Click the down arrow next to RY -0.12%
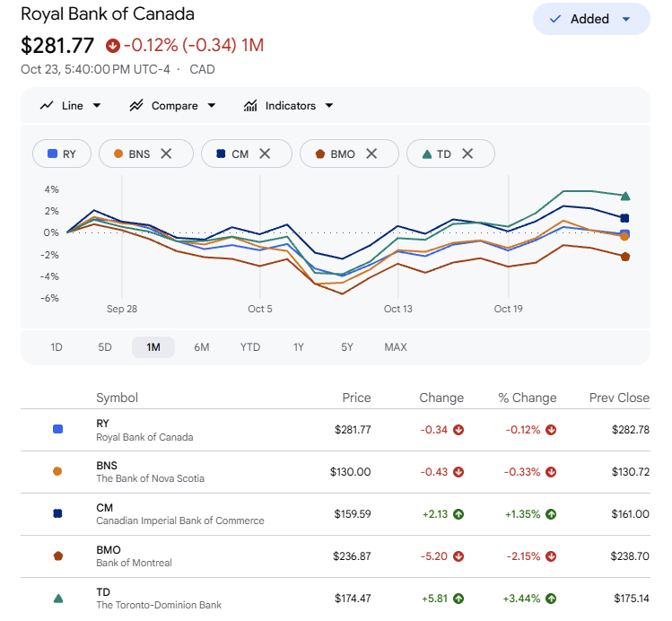 coord(551,430)
